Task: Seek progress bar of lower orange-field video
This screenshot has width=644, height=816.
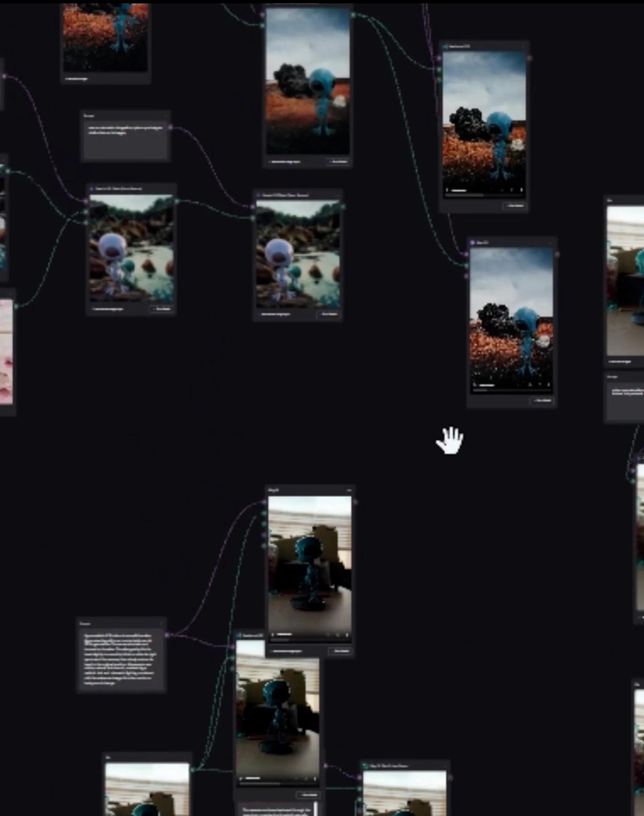Action: click(x=512, y=390)
